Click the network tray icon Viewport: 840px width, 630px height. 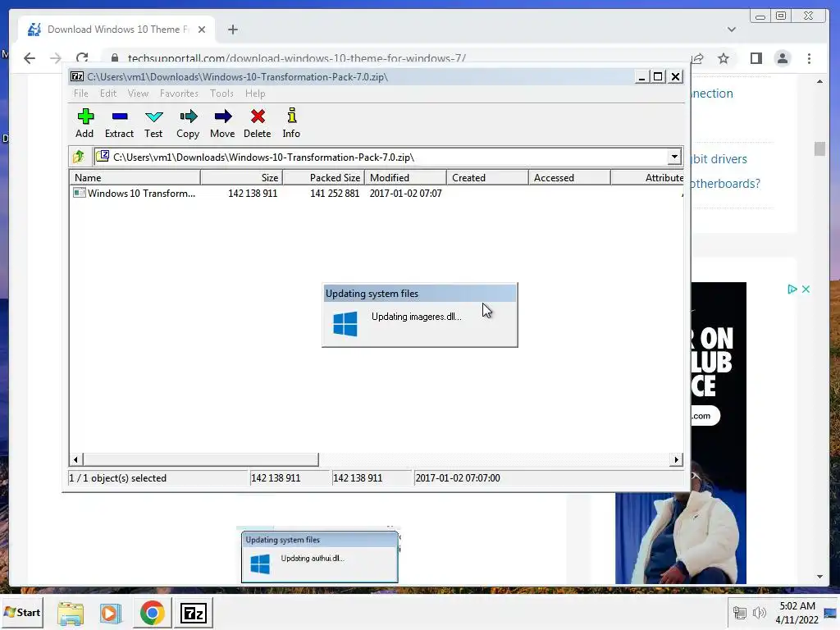pos(740,613)
